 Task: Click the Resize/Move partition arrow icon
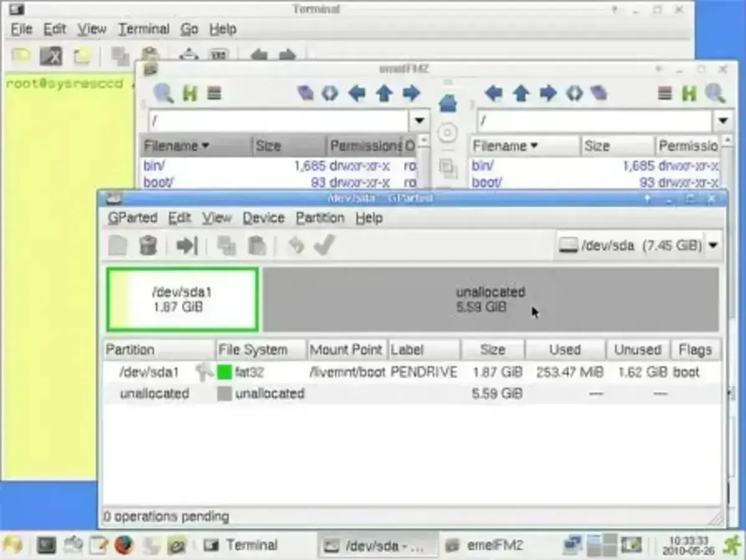tap(186, 246)
